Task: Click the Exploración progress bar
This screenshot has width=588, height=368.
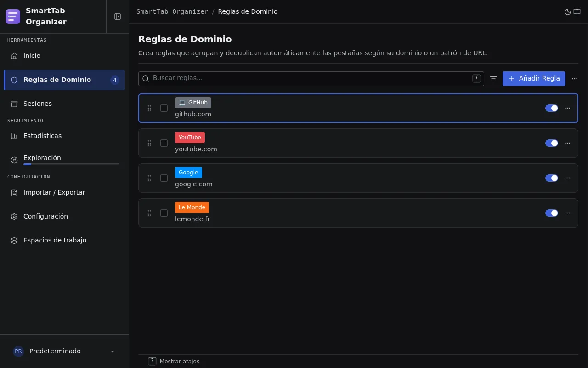Action: pos(71,164)
